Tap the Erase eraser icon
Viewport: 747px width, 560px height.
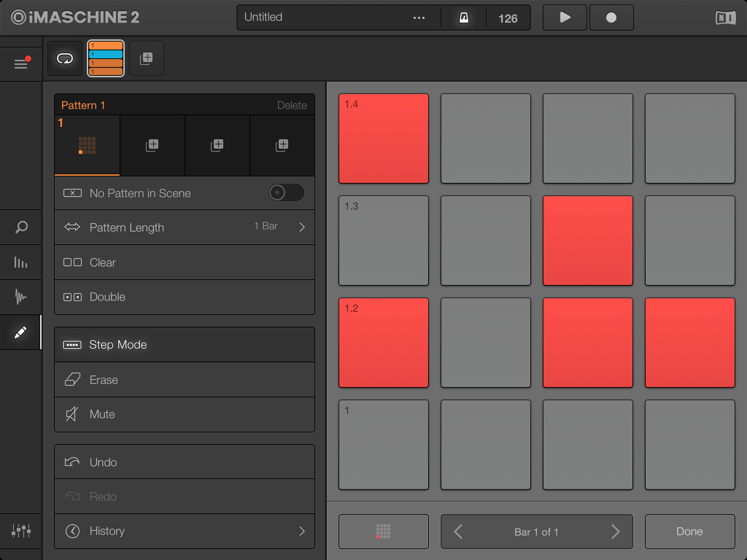[x=72, y=380]
